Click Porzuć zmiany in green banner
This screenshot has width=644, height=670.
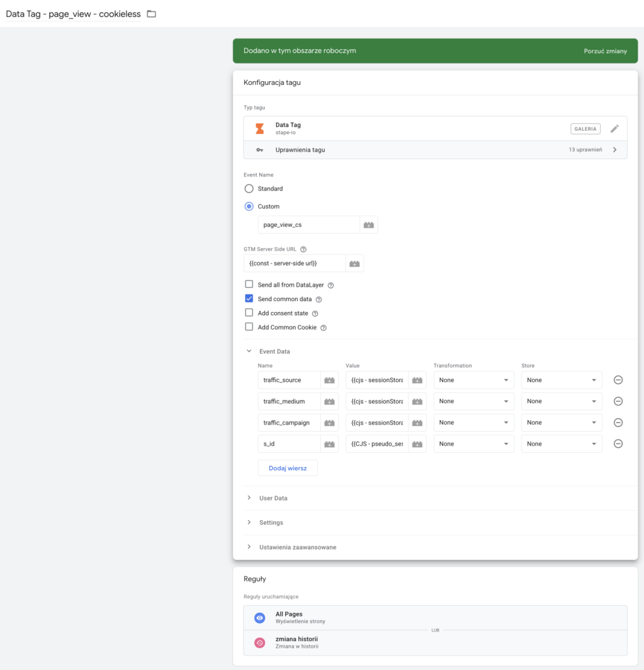click(x=605, y=51)
